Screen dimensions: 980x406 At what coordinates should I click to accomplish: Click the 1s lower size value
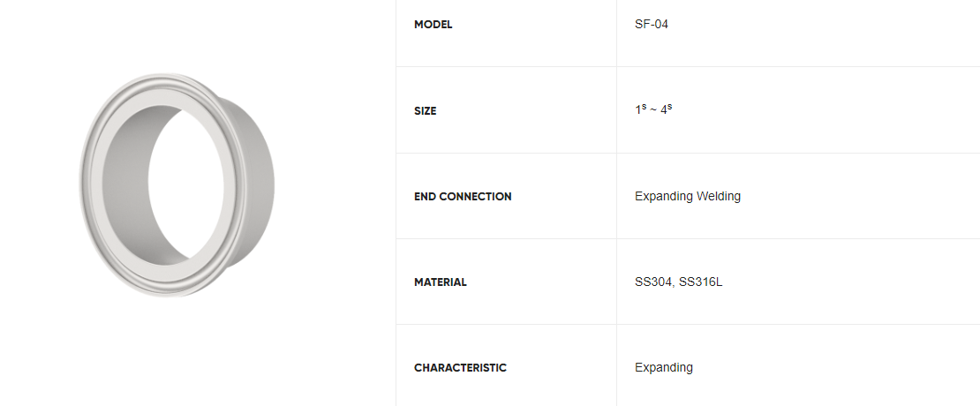click(640, 111)
